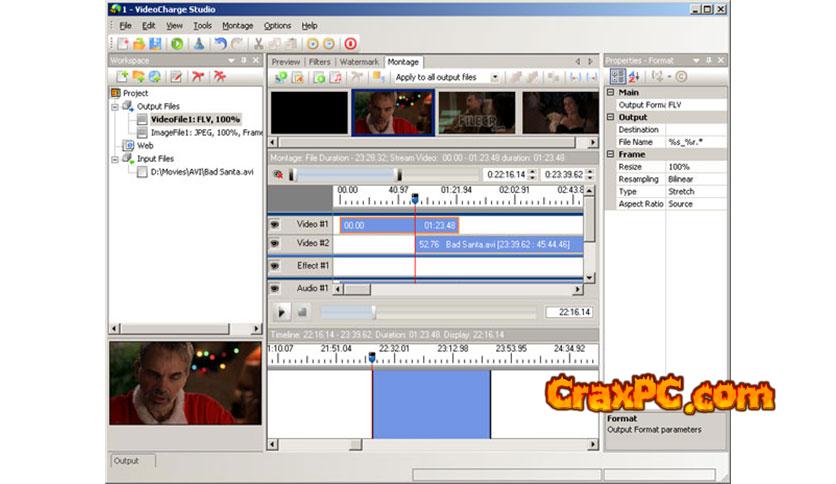
Task: Toggle the eye icon for Effect #1 track
Action: 275,266
